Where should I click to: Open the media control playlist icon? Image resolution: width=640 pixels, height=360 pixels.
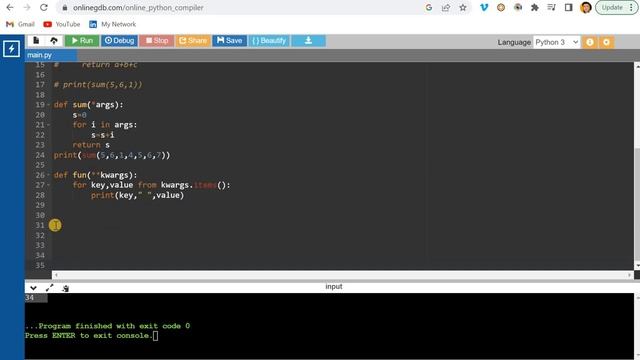pyautogui.click(x=551, y=7)
